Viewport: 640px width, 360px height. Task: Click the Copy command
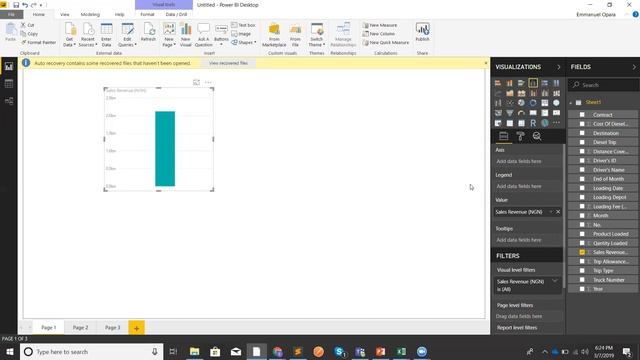(29, 34)
